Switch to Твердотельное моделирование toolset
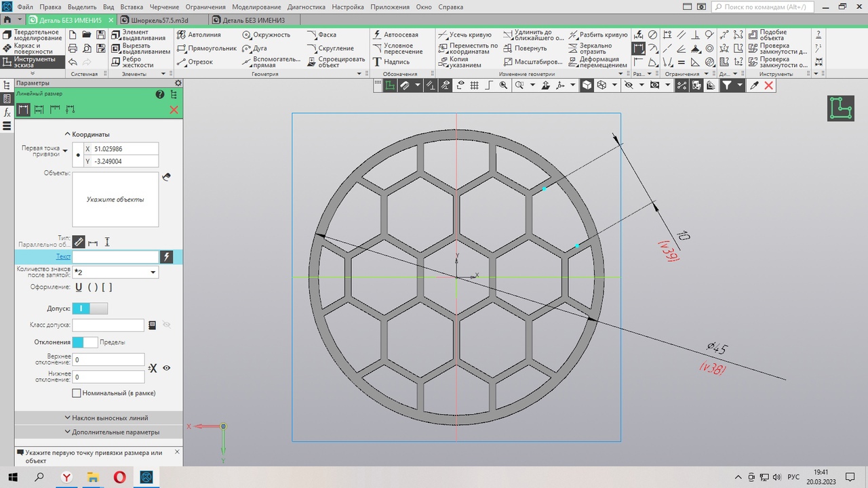 [x=33, y=35]
